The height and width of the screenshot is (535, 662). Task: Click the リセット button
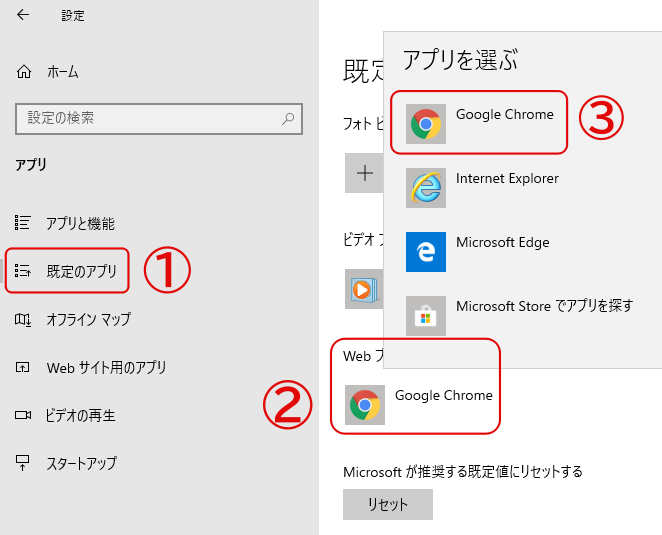(388, 504)
